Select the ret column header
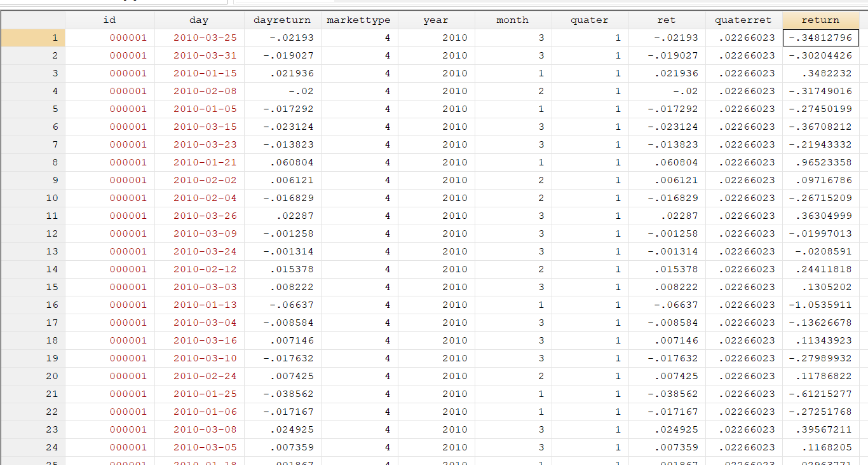868x465 pixels. coord(667,20)
